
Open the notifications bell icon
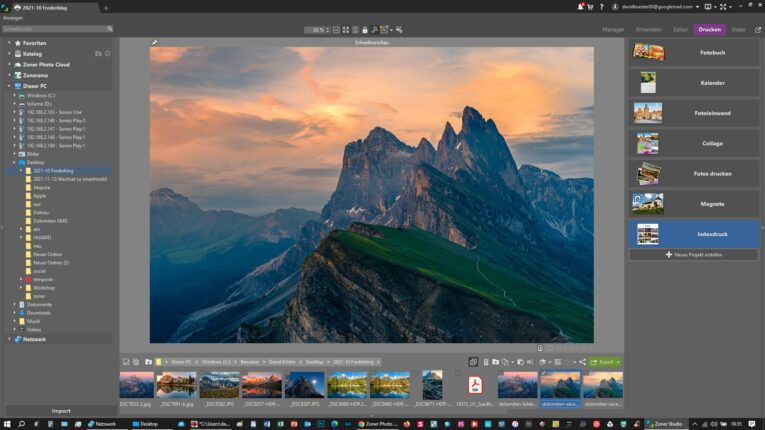(x=582, y=7)
